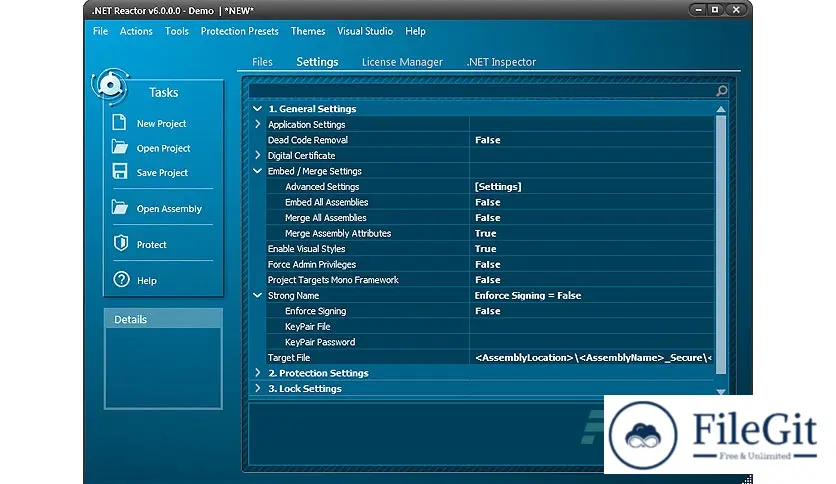The image size is (836, 484).
Task: Expand the Digital Certificate row
Action: (258, 155)
